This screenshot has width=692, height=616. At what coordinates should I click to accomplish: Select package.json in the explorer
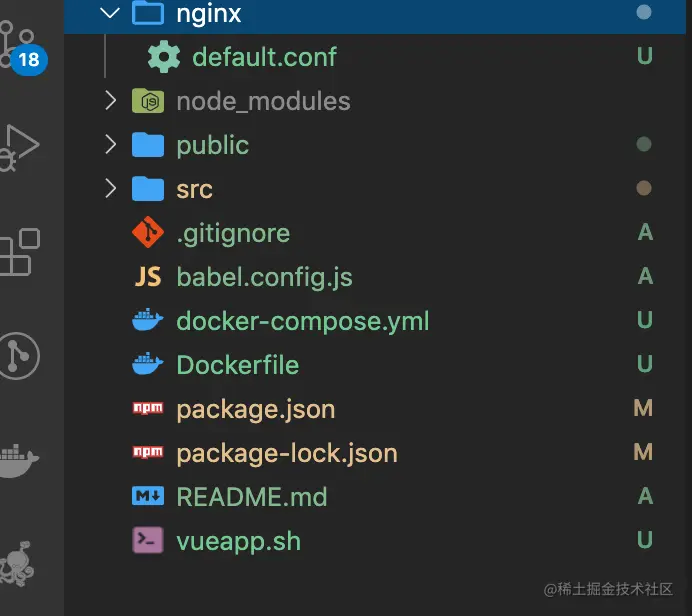pyautogui.click(x=255, y=409)
